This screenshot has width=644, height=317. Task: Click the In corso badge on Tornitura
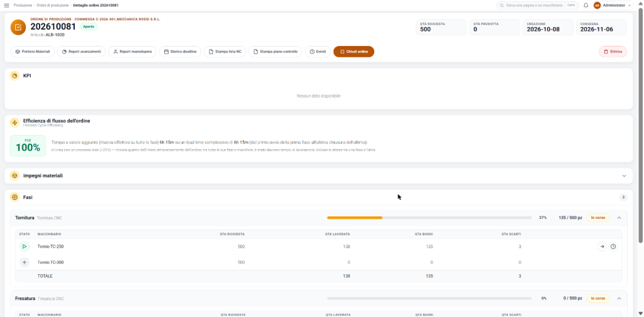pyautogui.click(x=598, y=218)
